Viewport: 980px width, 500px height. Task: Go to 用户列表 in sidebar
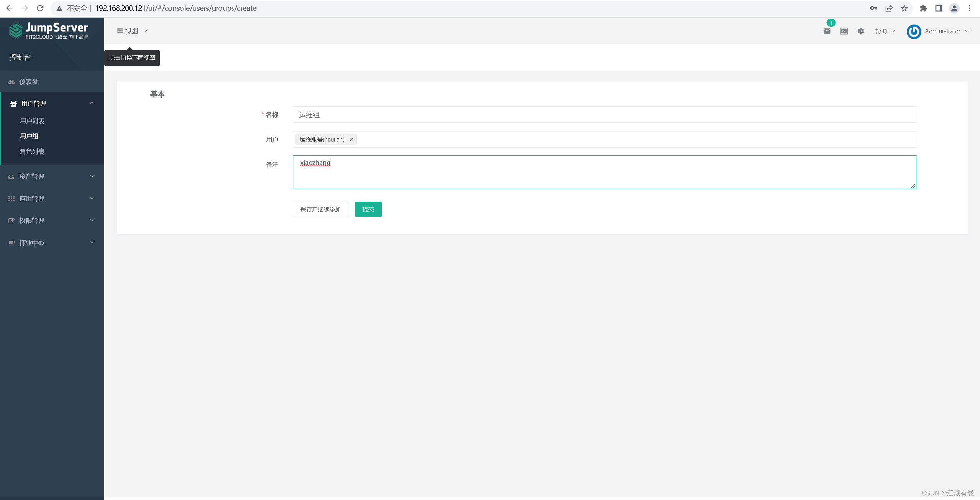click(32, 121)
